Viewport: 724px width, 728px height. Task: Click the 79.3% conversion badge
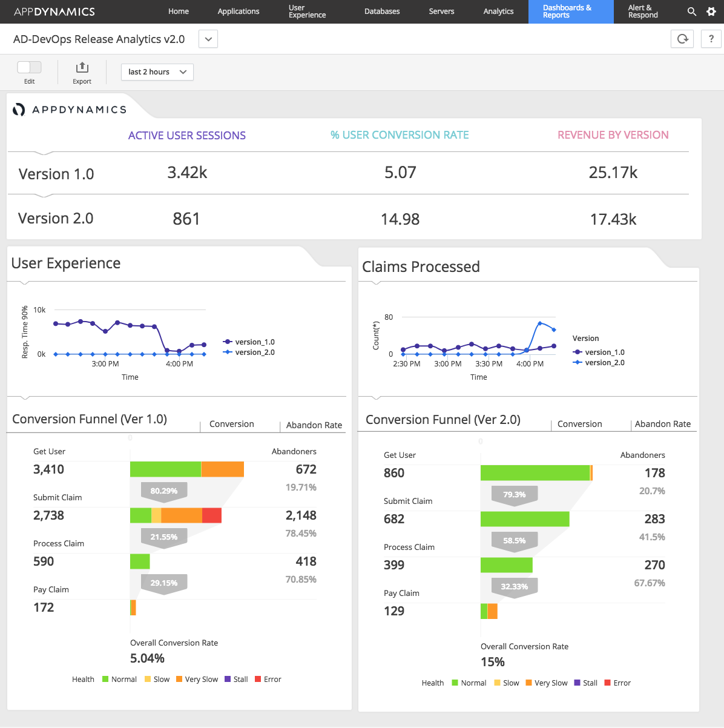click(515, 495)
